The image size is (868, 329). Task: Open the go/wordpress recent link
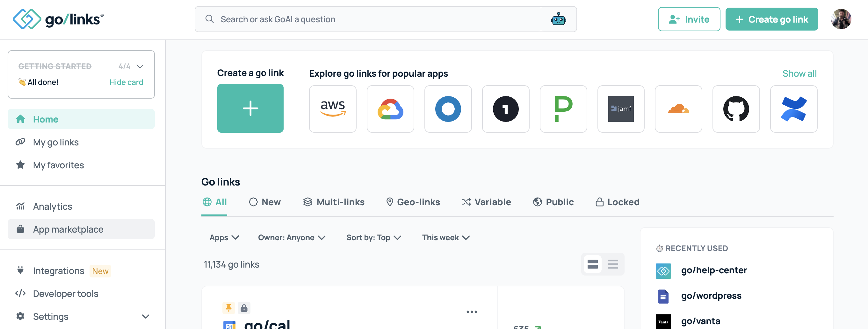point(711,296)
